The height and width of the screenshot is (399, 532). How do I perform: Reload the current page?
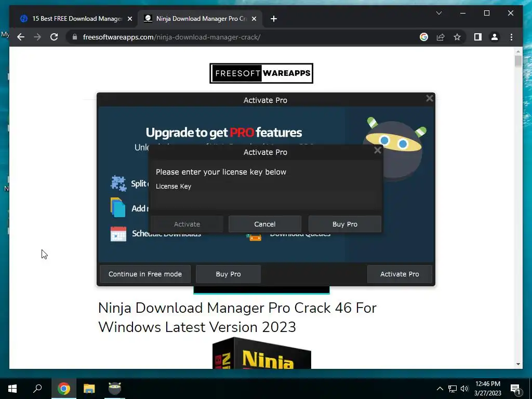[54, 37]
